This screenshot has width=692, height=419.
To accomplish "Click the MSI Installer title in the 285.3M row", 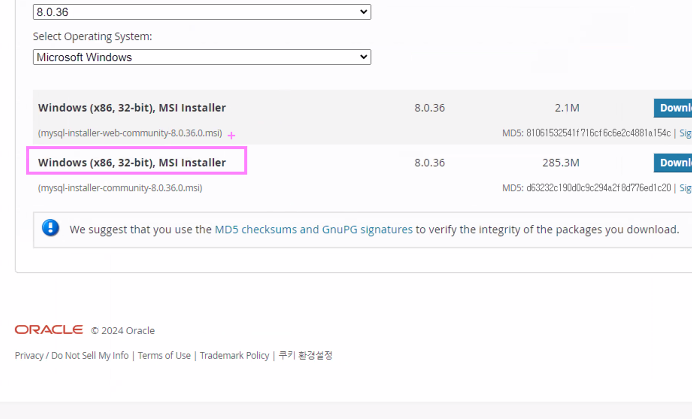I will [x=132, y=162].
